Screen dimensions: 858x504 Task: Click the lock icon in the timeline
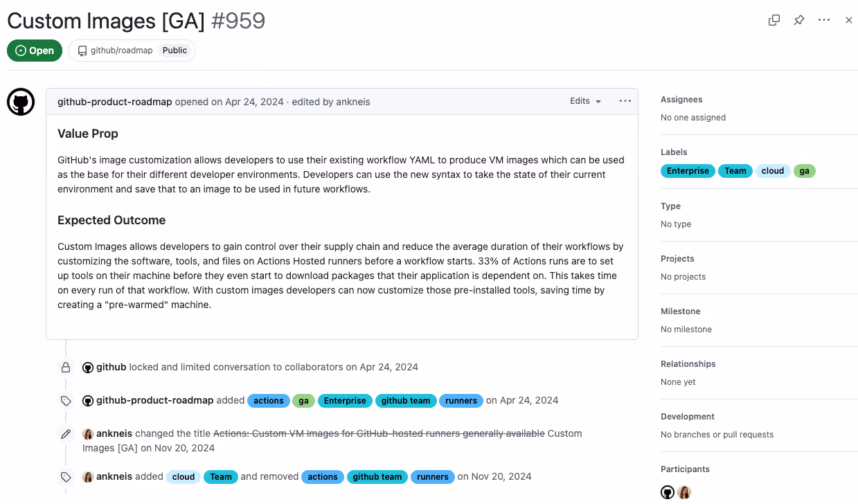66,367
